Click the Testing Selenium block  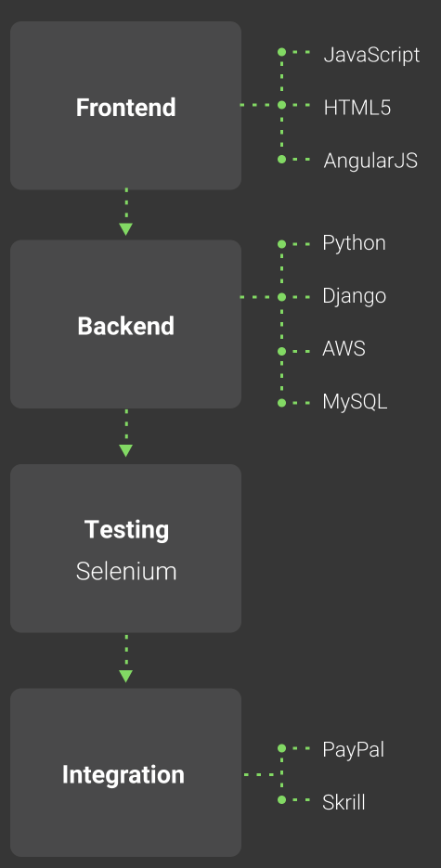coord(125,549)
